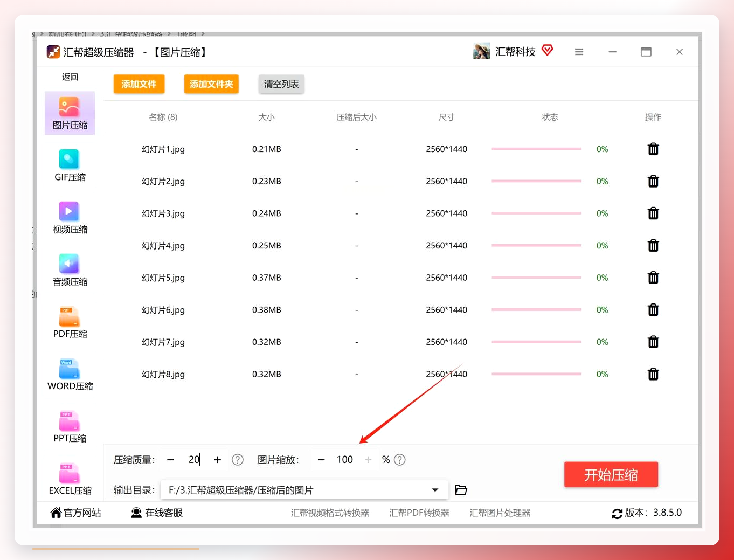Delete 幻灯片3.jpg with its trash icon
This screenshot has width=734, height=560.
(653, 213)
